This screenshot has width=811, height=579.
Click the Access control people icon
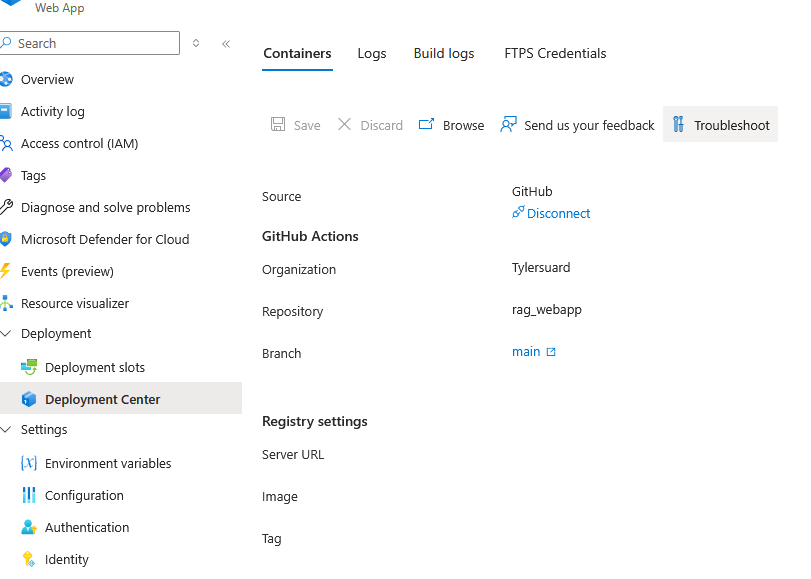coord(6,143)
